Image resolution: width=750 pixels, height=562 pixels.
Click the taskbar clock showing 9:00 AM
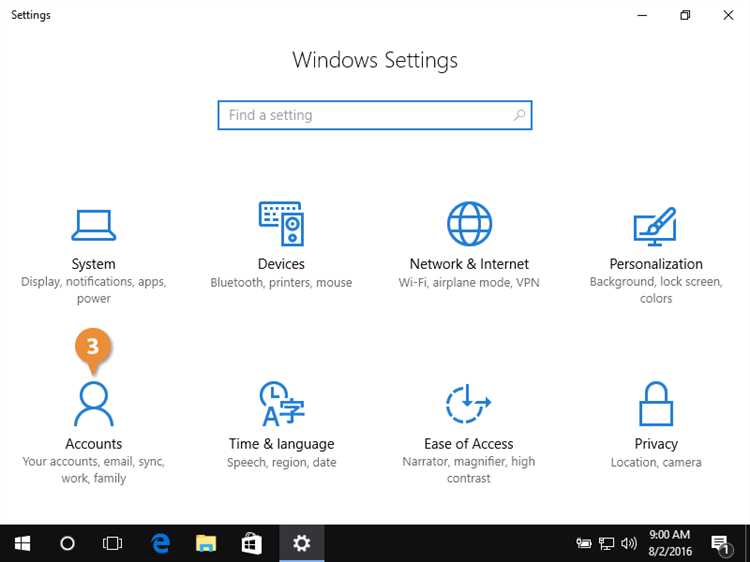(x=669, y=543)
